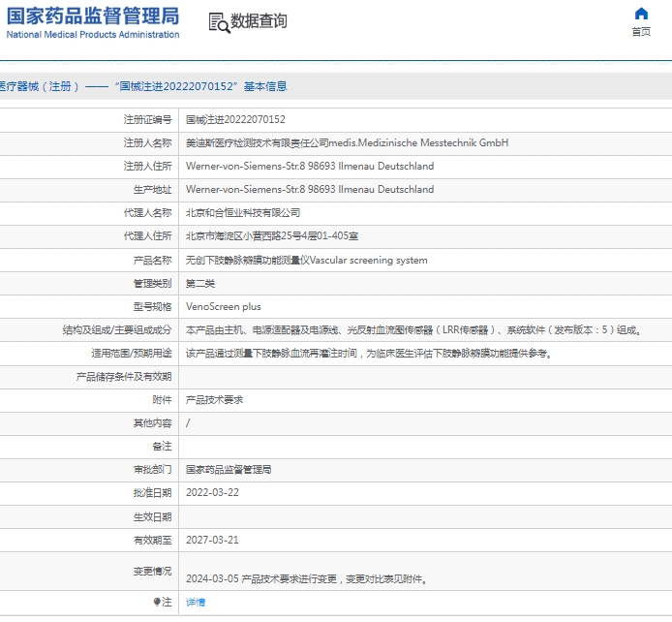Click the 第二类 management category value
Image resolution: width=672 pixels, height=622 pixels.
click(x=200, y=283)
